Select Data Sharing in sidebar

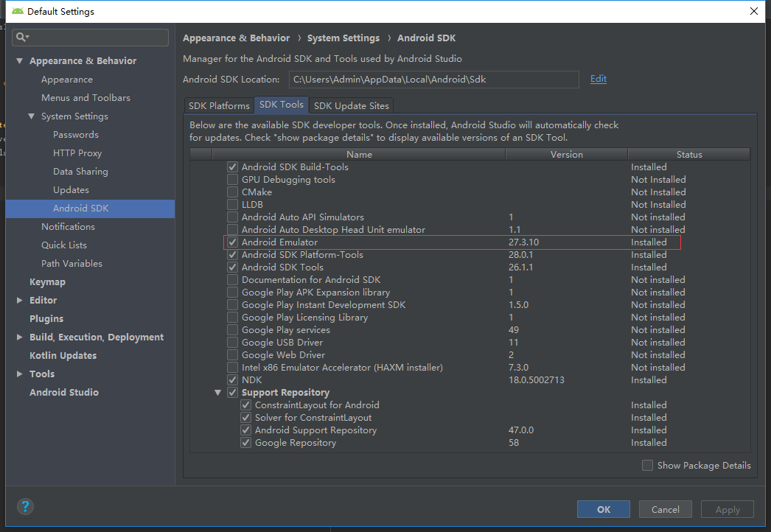point(80,172)
